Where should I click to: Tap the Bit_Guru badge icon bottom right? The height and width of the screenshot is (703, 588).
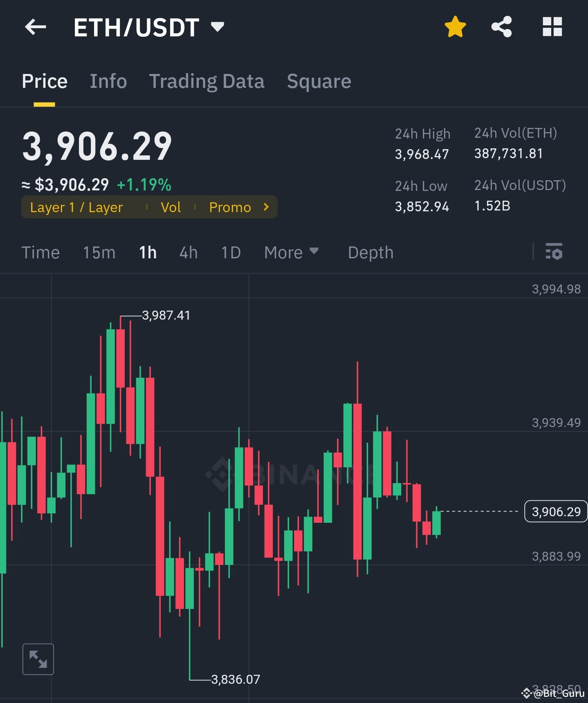(527, 693)
